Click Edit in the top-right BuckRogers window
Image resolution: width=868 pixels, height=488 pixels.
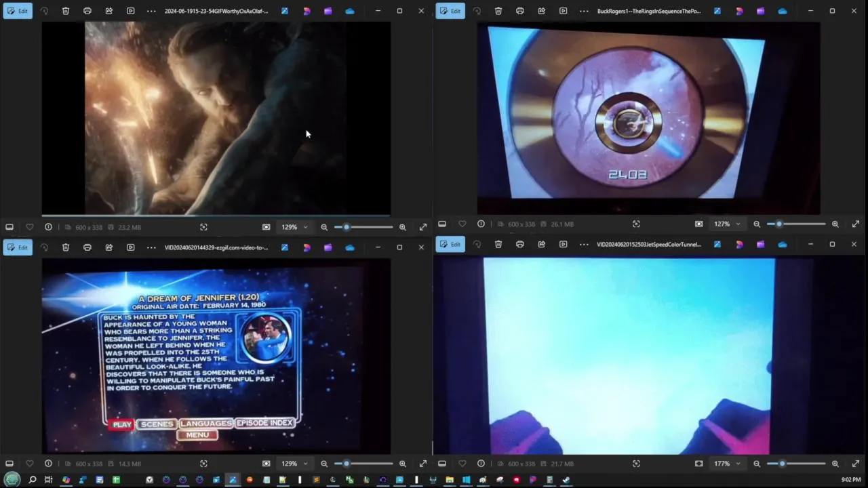(450, 11)
